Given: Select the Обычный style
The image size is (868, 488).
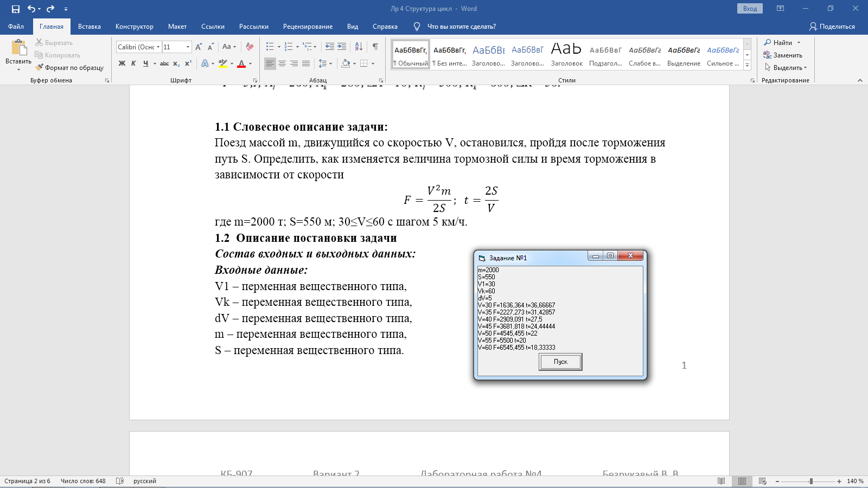Looking at the screenshot, I should tap(411, 55).
